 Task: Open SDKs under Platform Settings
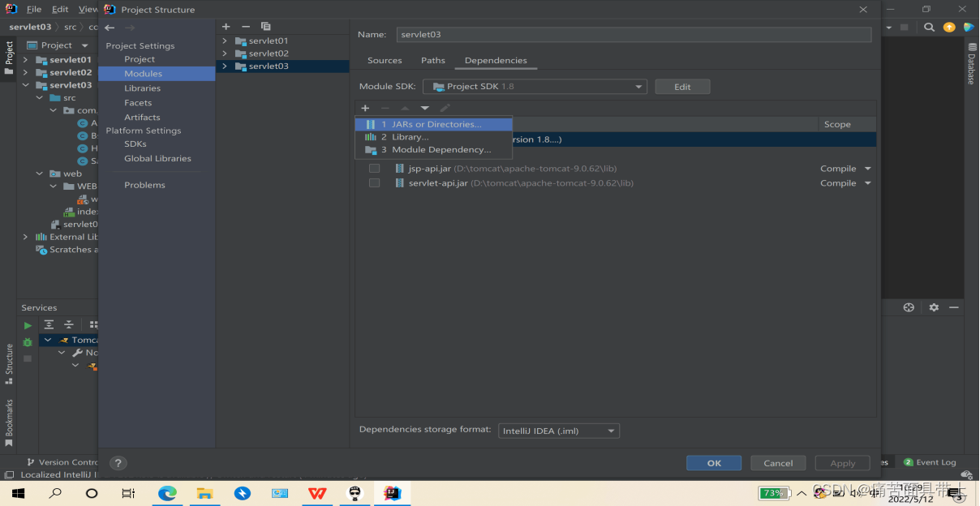[x=135, y=144]
